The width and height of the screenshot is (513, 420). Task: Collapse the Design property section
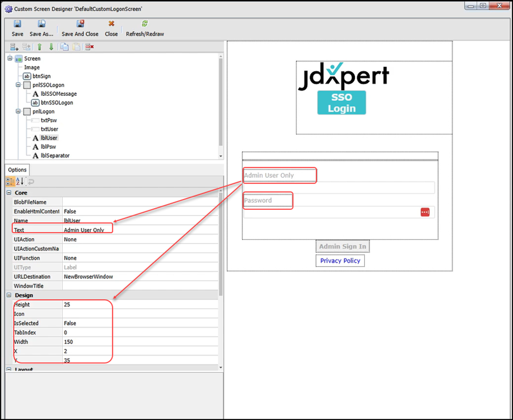point(9,295)
